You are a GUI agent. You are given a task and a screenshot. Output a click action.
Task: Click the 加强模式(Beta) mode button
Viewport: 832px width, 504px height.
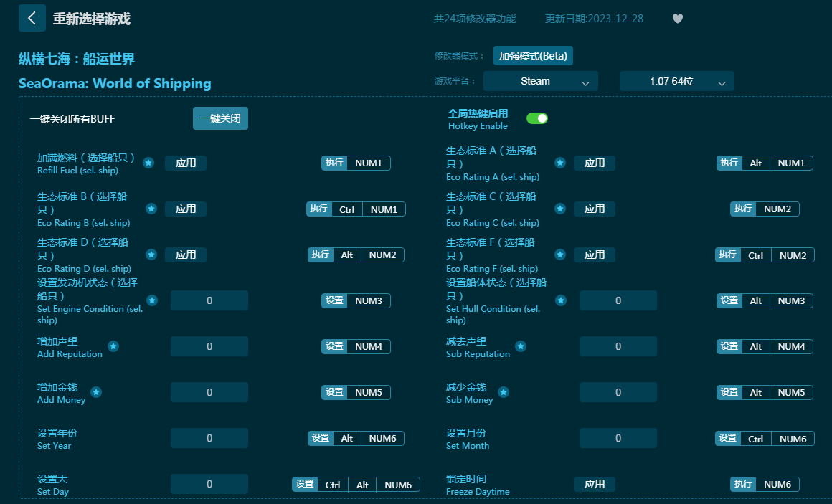point(533,55)
